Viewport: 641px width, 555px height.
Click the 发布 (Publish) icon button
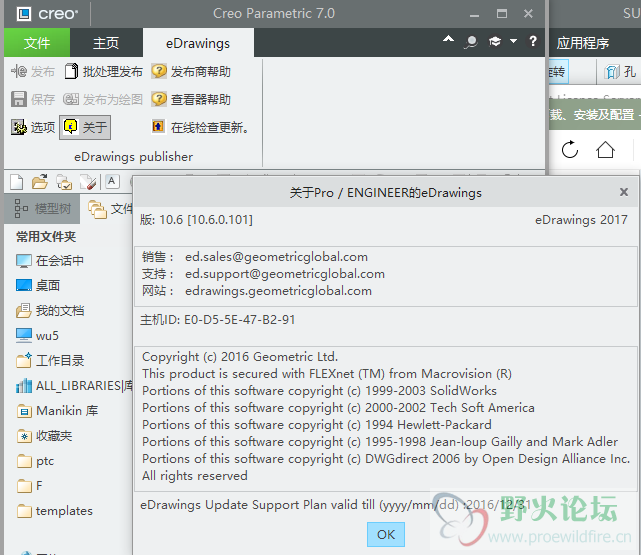(x=33, y=72)
